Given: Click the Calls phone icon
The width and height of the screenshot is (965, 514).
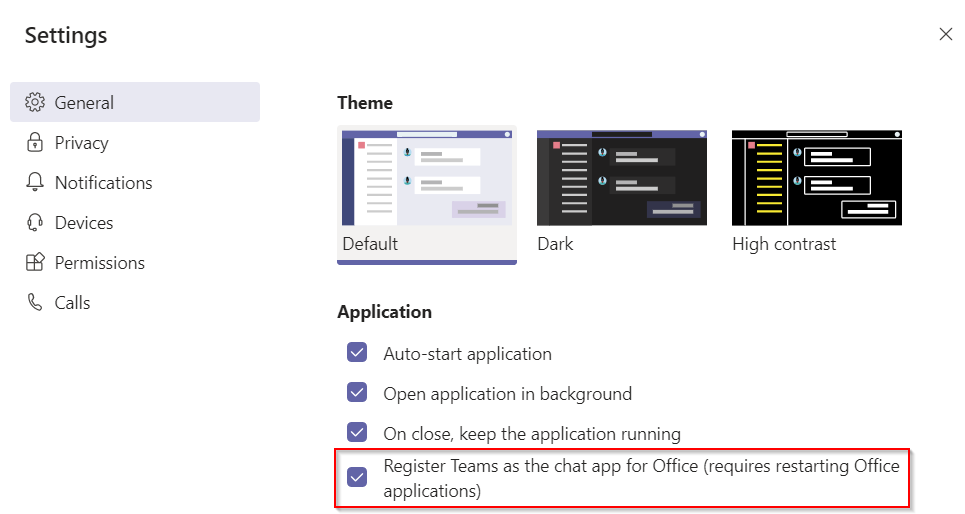Looking at the screenshot, I should pos(35,302).
